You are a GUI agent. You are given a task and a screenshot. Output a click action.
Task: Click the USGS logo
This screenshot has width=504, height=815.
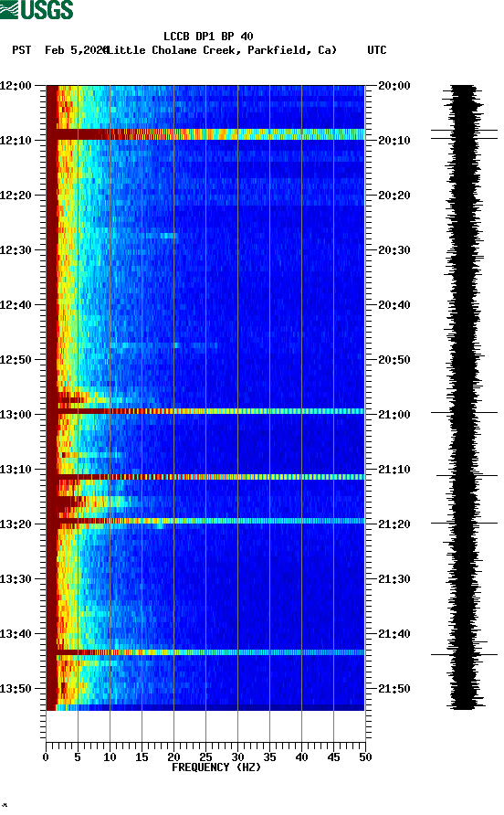point(37,9)
